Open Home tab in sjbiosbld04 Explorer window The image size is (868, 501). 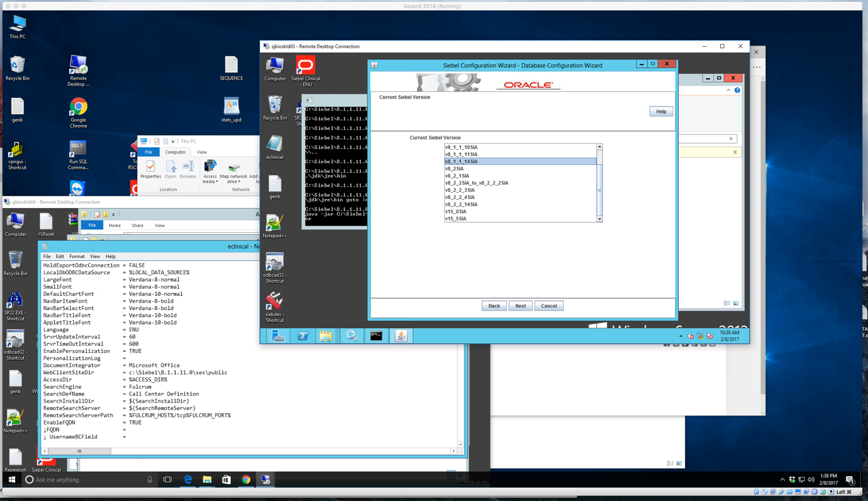click(x=115, y=226)
